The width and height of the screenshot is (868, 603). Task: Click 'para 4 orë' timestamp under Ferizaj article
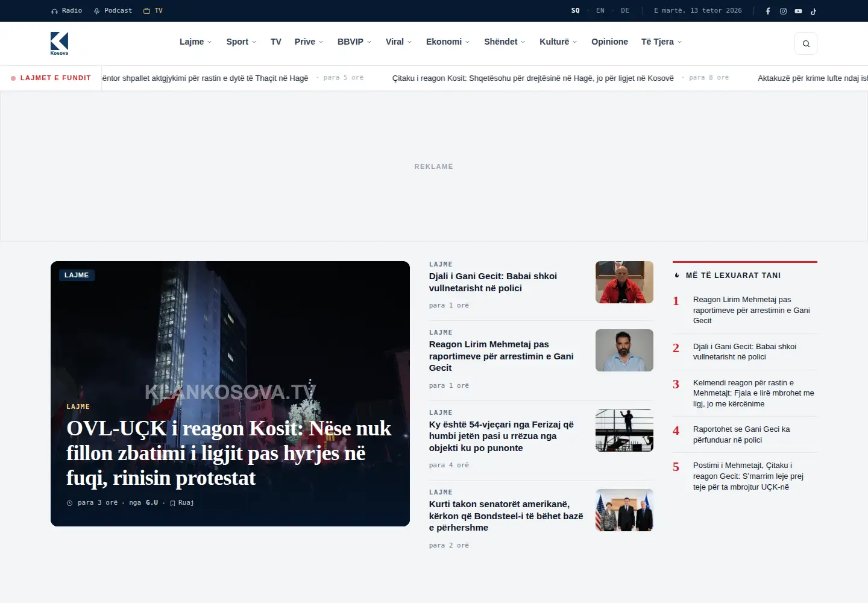point(449,465)
